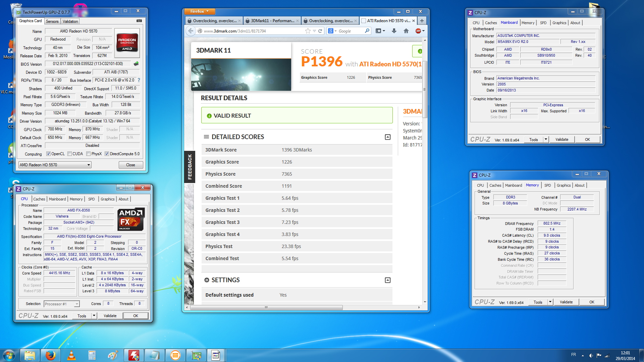Open Calculator from taskbar

pos(92,355)
